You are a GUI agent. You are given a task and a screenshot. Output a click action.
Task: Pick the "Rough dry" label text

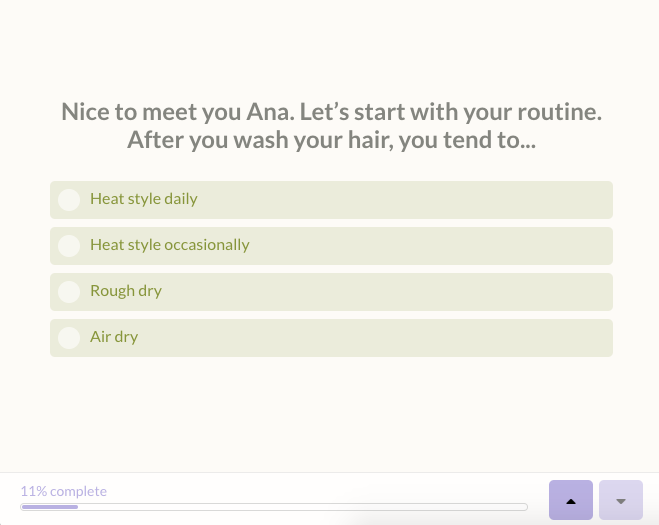point(126,291)
